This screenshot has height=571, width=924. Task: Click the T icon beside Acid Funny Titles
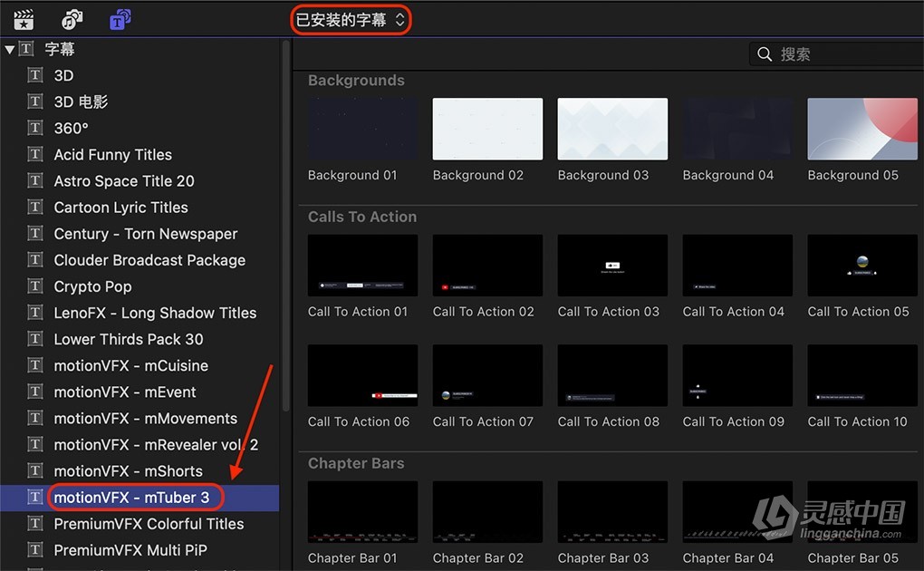35,155
